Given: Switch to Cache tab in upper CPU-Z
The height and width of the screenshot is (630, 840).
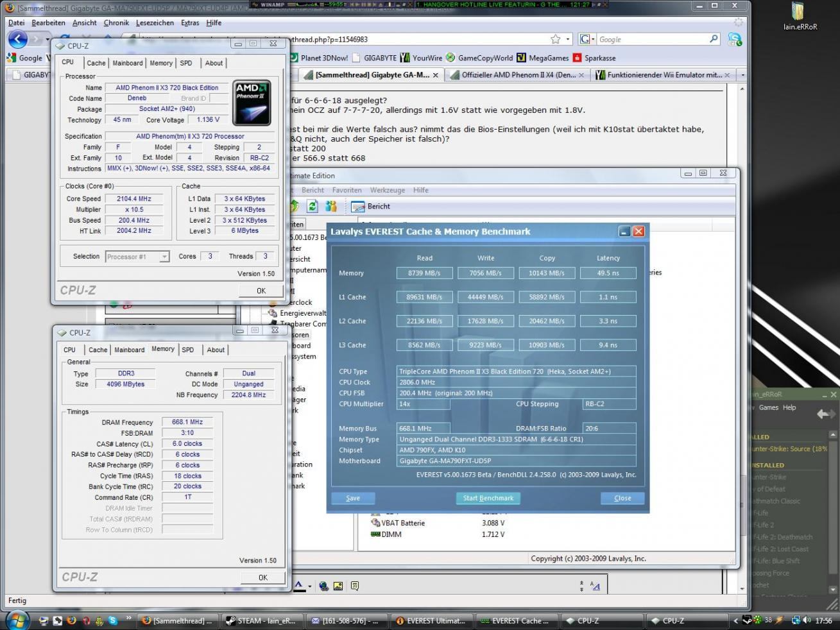Looking at the screenshot, I should 96,63.
